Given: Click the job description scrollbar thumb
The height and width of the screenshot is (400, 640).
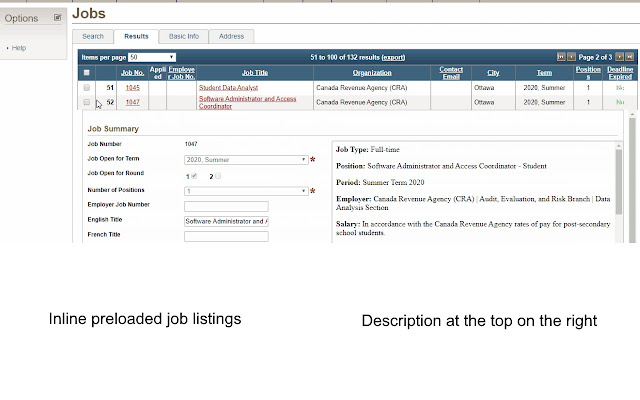Looking at the screenshot, I should [619, 182].
